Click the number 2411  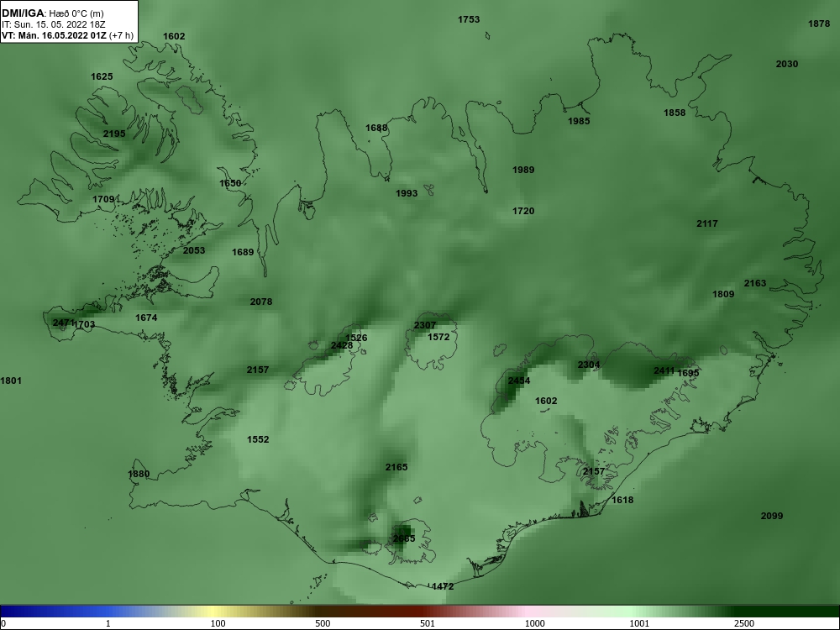point(664,370)
